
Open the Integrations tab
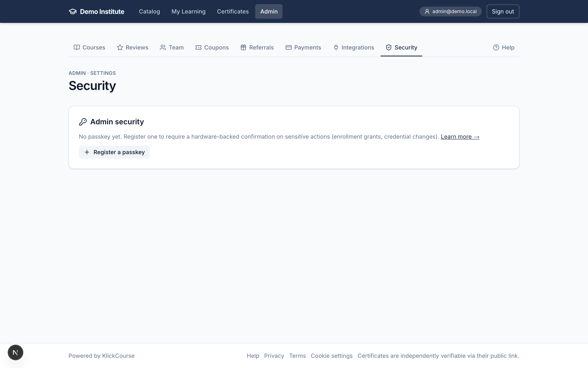(354, 47)
